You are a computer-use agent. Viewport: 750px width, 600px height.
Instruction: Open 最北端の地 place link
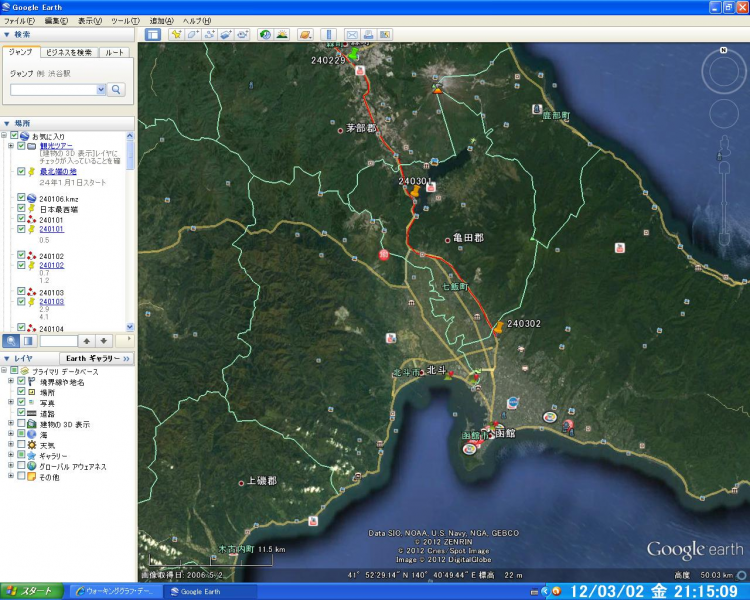[x=58, y=171]
